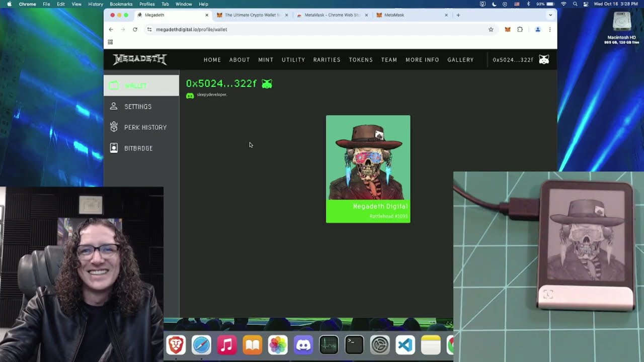Open the Apple menu
Image resolution: width=644 pixels, height=362 pixels.
pos(9,4)
